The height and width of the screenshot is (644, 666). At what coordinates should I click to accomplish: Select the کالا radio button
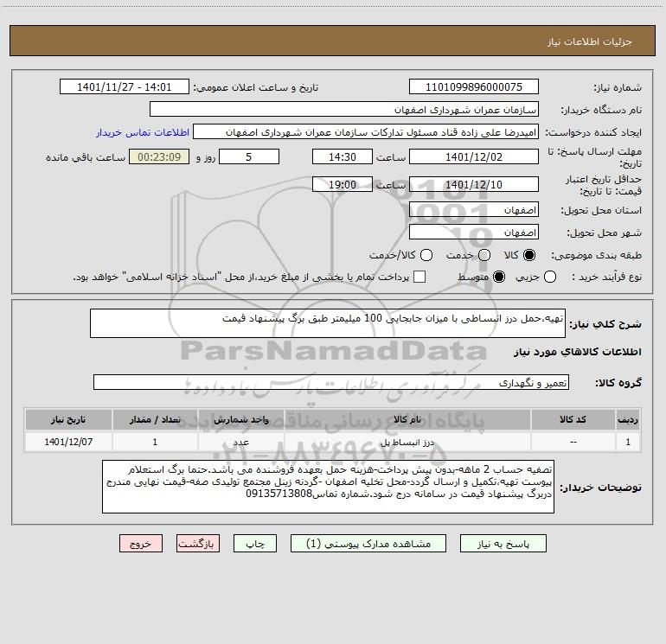point(529,255)
